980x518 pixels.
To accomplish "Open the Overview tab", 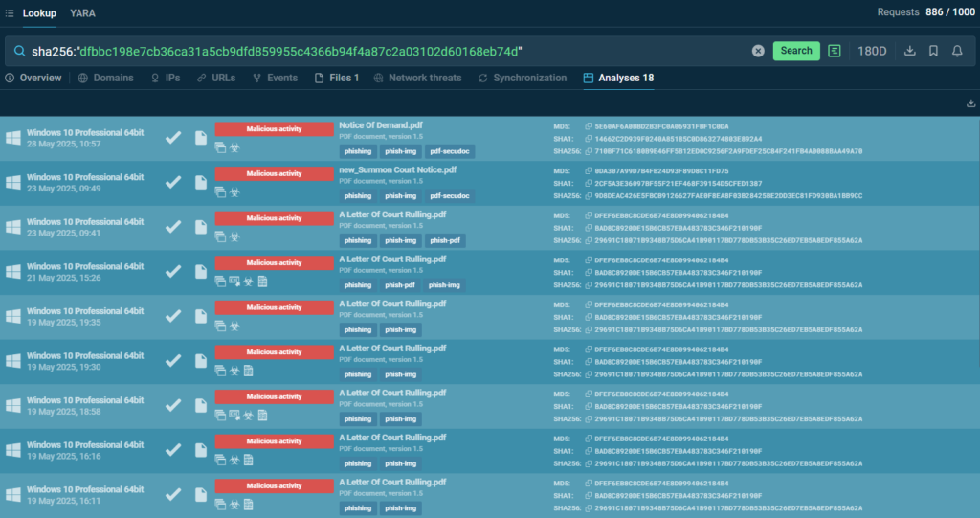I will point(33,78).
